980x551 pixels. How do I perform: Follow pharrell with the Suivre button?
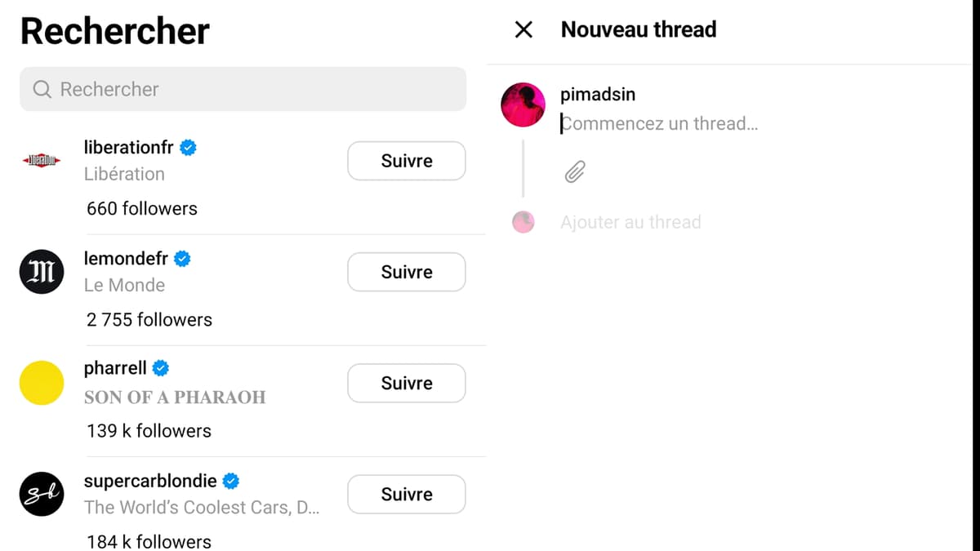[x=406, y=383]
